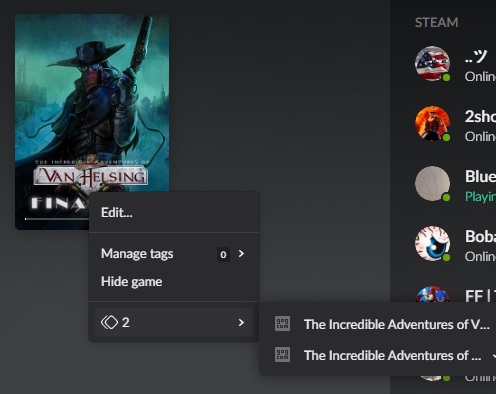This screenshot has height=394, width=496.
Task: Expand the chevron beside the 2 entry
Action: [x=241, y=322]
